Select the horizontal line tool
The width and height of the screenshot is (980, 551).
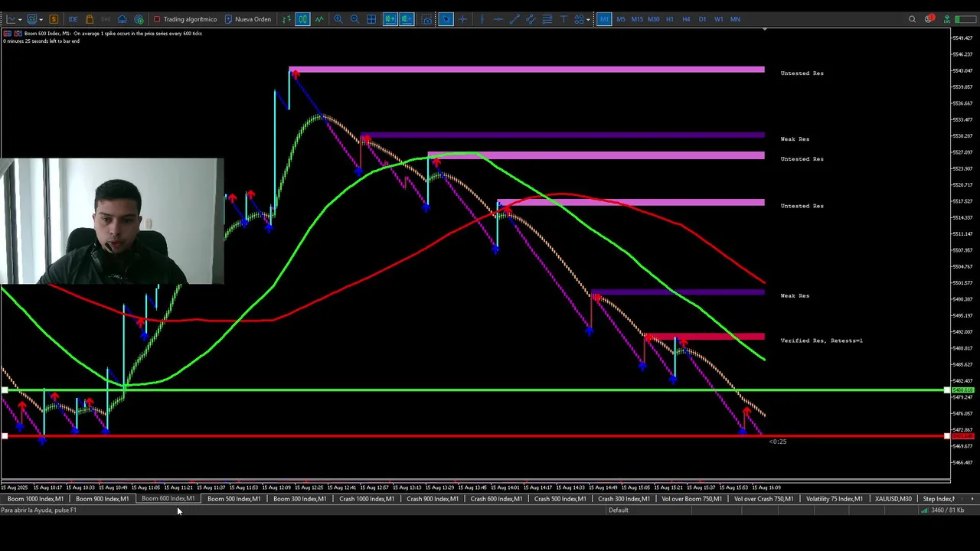498,19
